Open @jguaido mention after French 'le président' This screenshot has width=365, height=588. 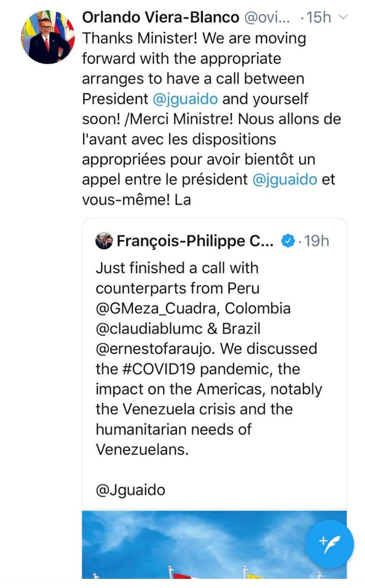(285, 180)
